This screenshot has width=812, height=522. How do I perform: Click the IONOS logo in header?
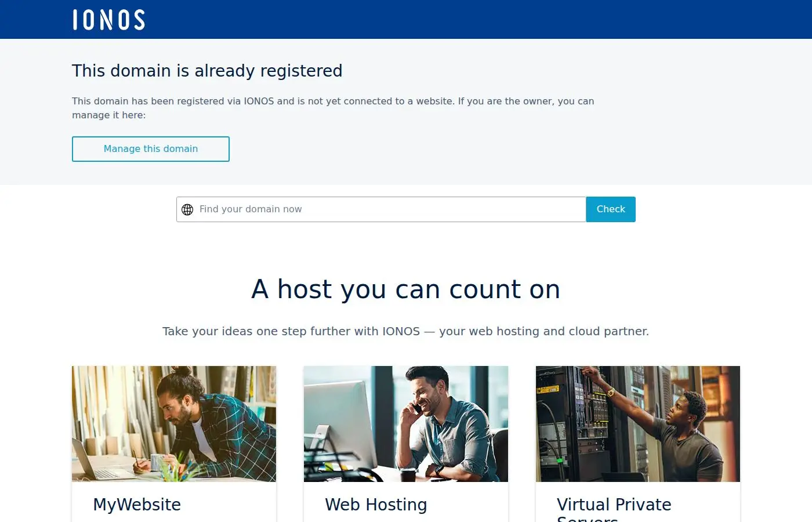click(108, 20)
